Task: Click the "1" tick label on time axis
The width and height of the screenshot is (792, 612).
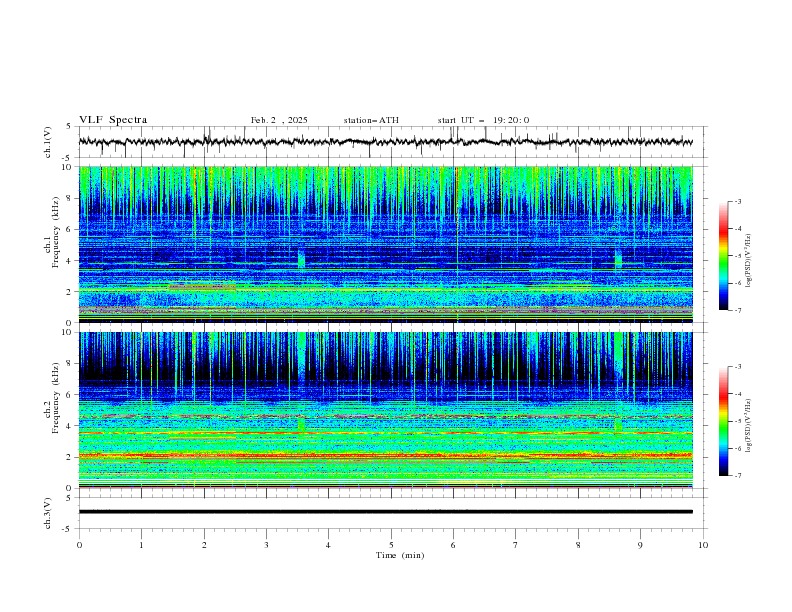Action: point(141,545)
